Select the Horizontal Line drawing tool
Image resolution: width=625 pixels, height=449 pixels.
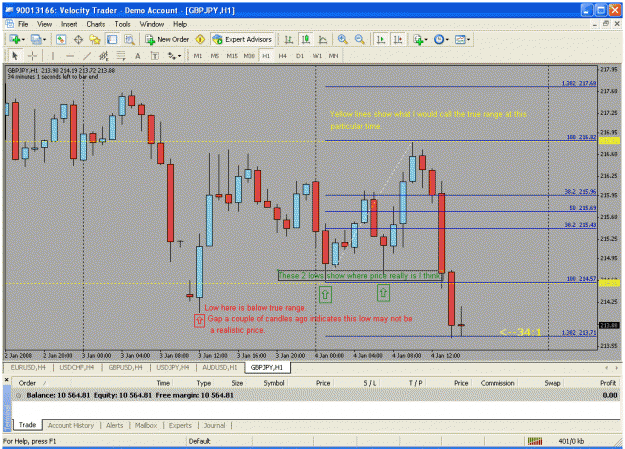[70, 56]
